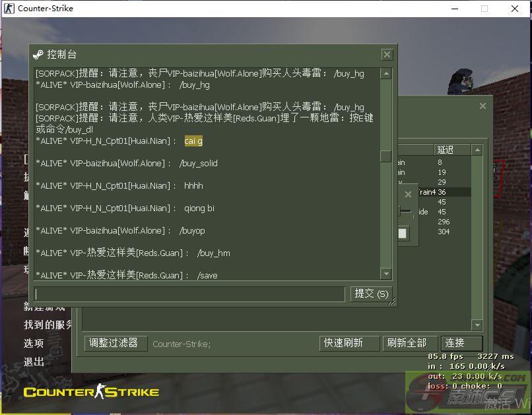Close the 控制台 console window

point(387,55)
